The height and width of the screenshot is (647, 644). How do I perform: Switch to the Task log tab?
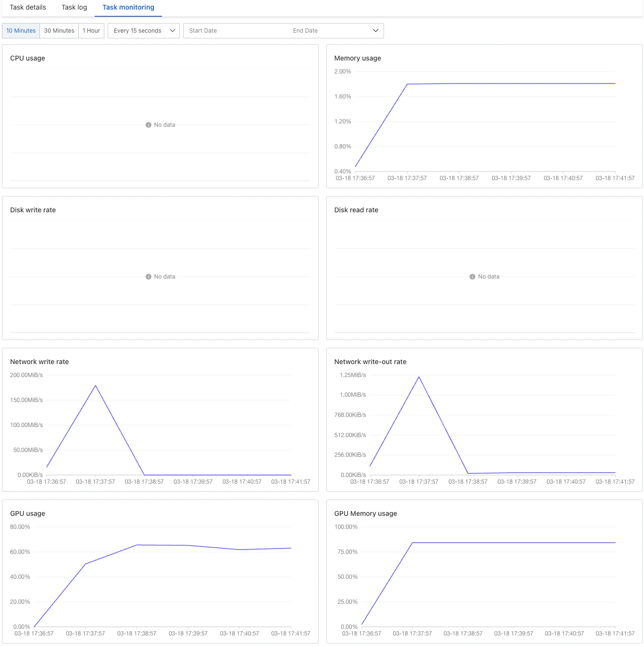point(74,8)
